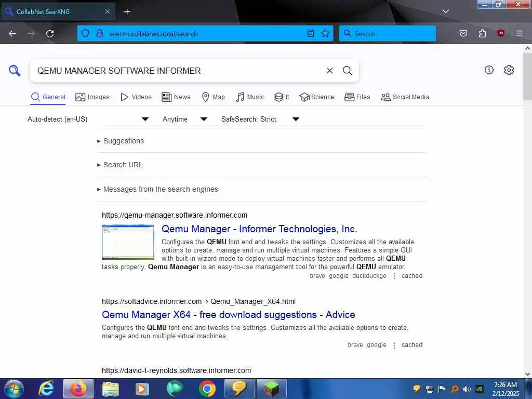This screenshot has width=532, height=399.
Task: Launch Internet Explorer from taskbar
Action: point(46,389)
